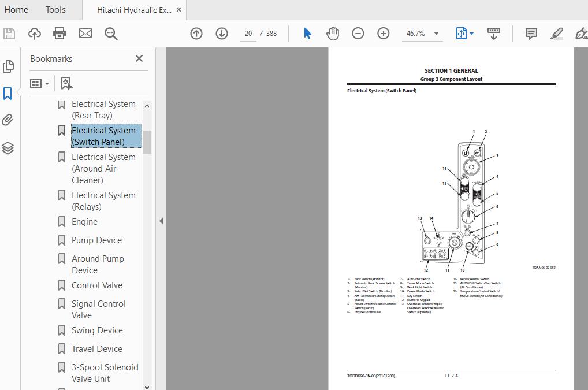Open the Engine bookmark
Image resolution: width=588 pixels, height=390 pixels.
tap(84, 222)
